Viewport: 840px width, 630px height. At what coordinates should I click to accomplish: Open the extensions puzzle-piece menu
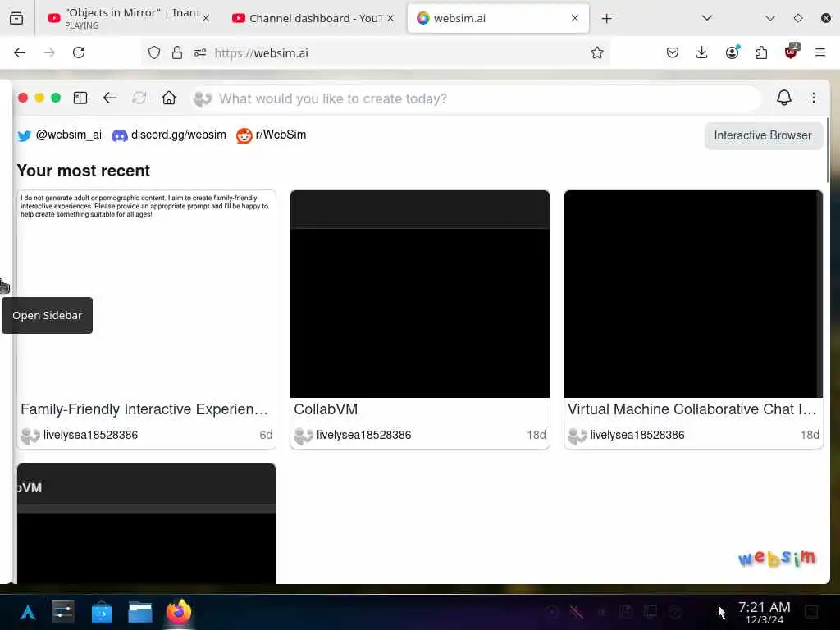(761, 52)
